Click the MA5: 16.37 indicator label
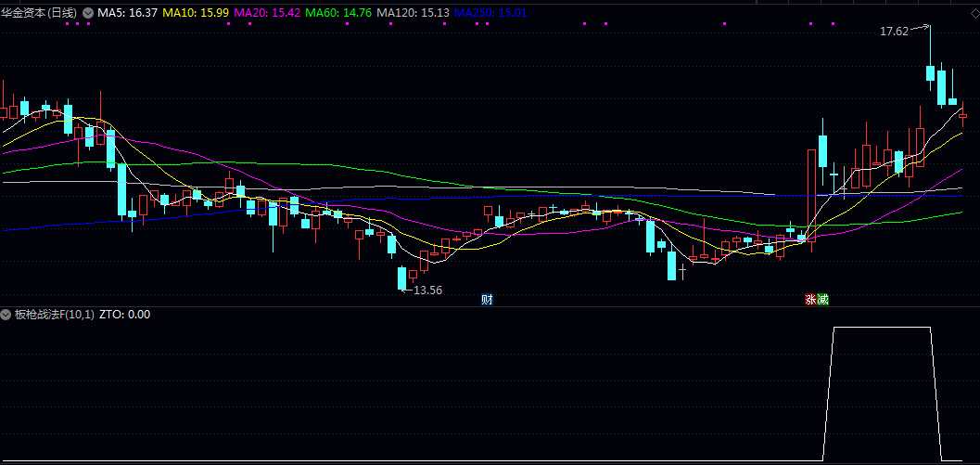This screenshot has width=980, height=465. [x=128, y=12]
